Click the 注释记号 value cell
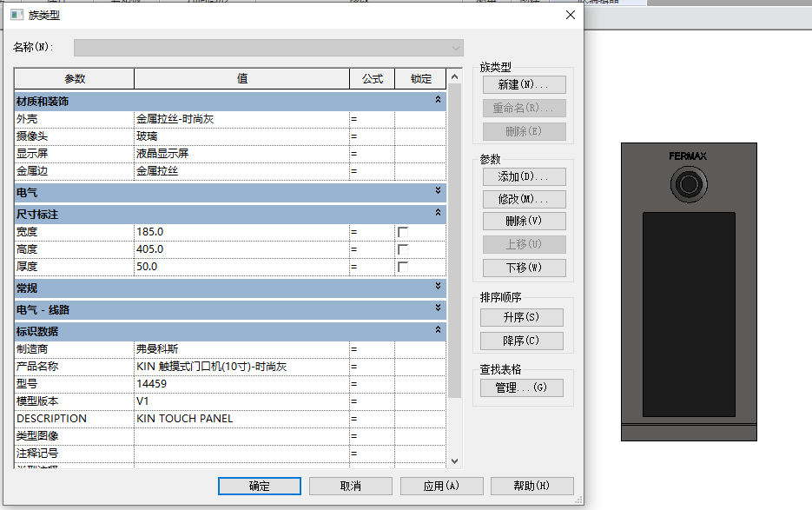Image resolution: width=812 pixels, height=510 pixels. [x=241, y=454]
